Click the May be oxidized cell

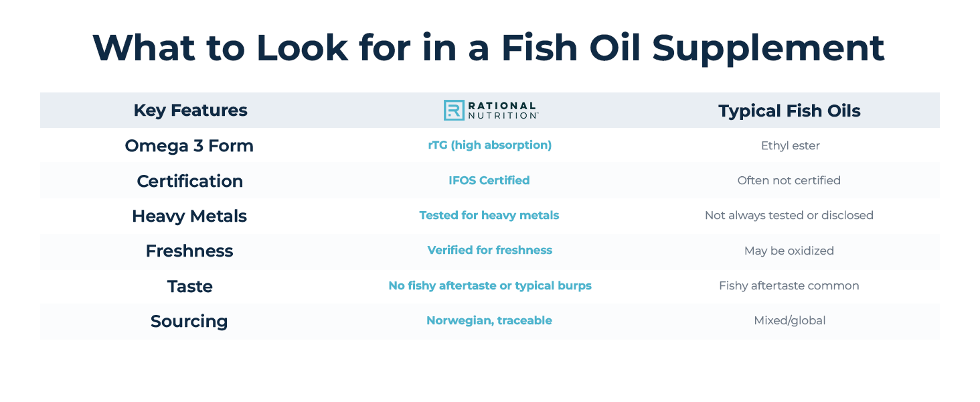tap(789, 251)
